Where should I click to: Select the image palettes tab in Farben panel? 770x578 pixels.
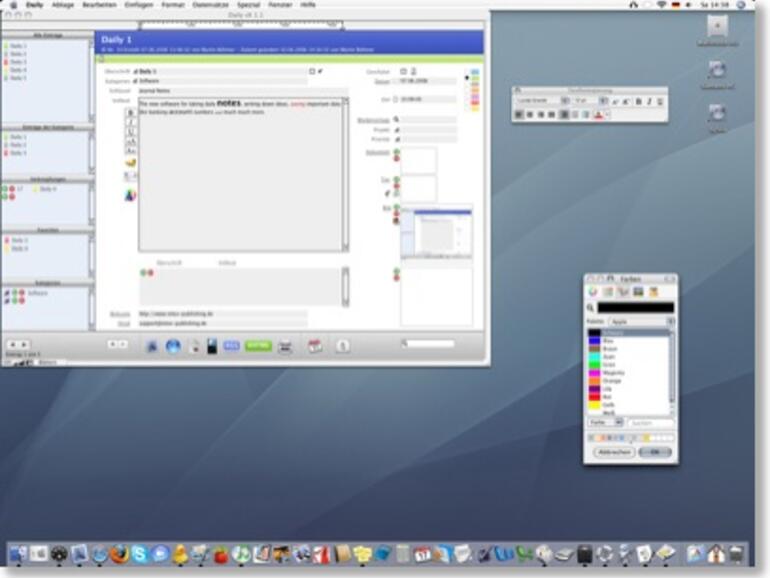(638, 291)
